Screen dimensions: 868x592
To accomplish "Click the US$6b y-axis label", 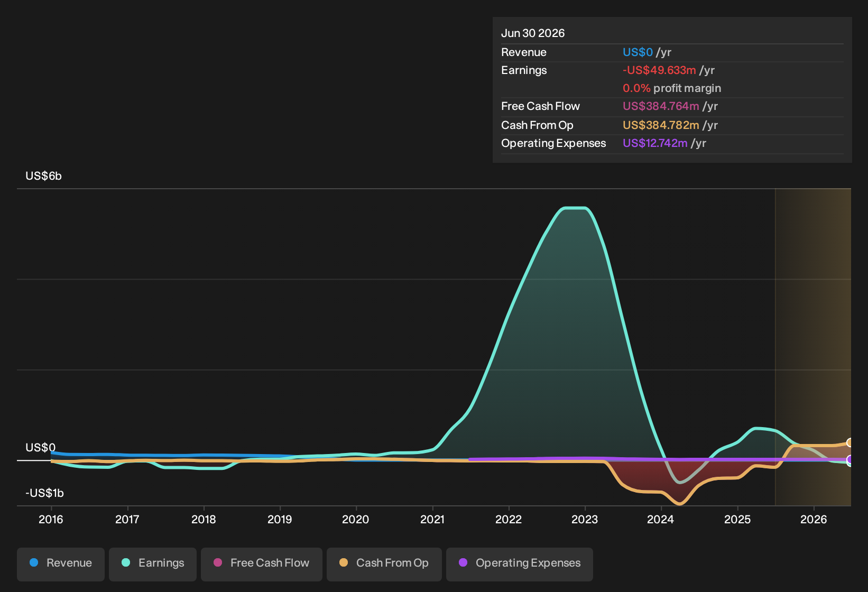I will click(x=44, y=176).
